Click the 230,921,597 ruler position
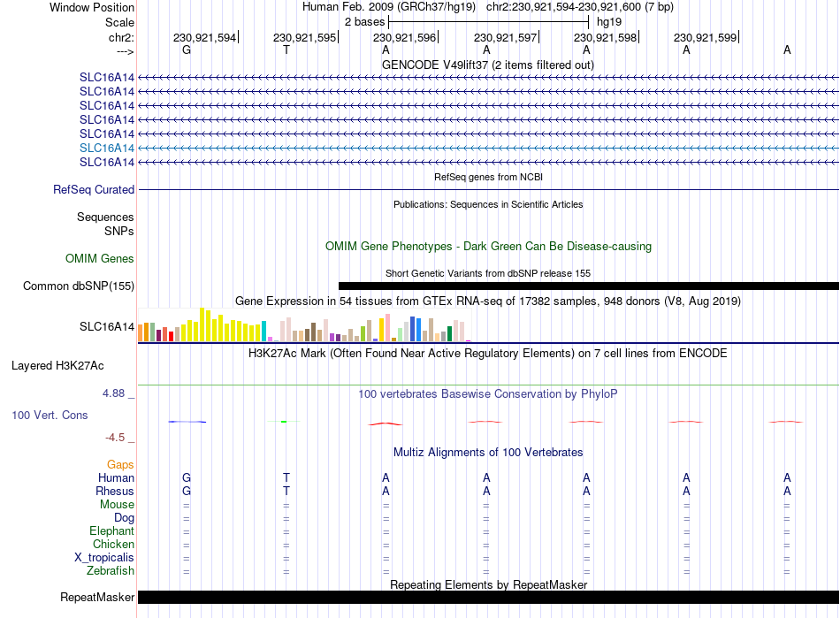Screen dimensions: 840x618 [505, 37]
